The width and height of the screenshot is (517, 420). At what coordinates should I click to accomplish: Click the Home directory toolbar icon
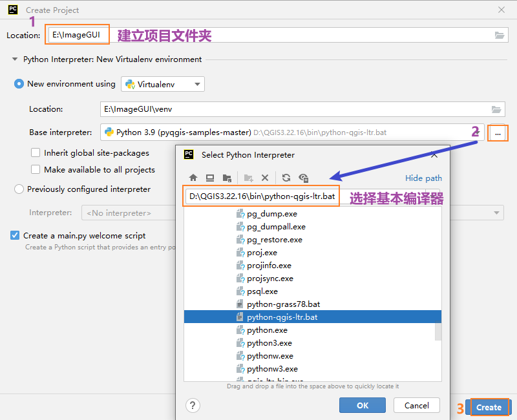tap(193, 178)
